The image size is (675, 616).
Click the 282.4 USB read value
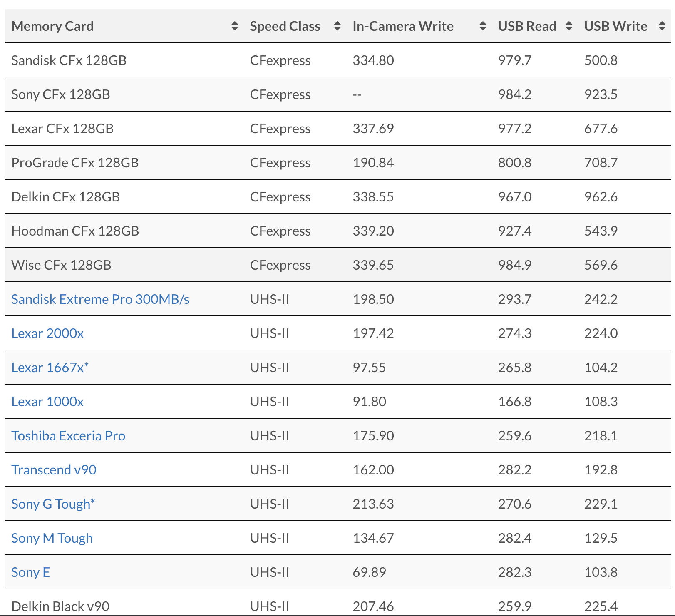[x=515, y=538]
